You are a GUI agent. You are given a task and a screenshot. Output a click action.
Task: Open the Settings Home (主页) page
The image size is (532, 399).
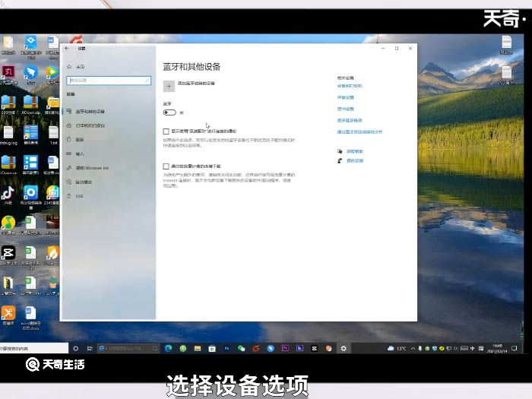[76, 67]
